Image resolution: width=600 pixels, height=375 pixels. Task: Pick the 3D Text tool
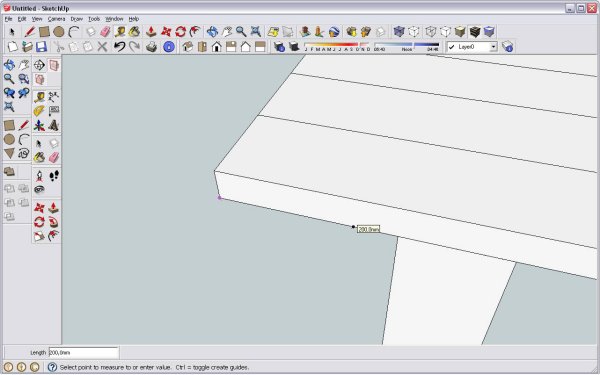point(54,126)
